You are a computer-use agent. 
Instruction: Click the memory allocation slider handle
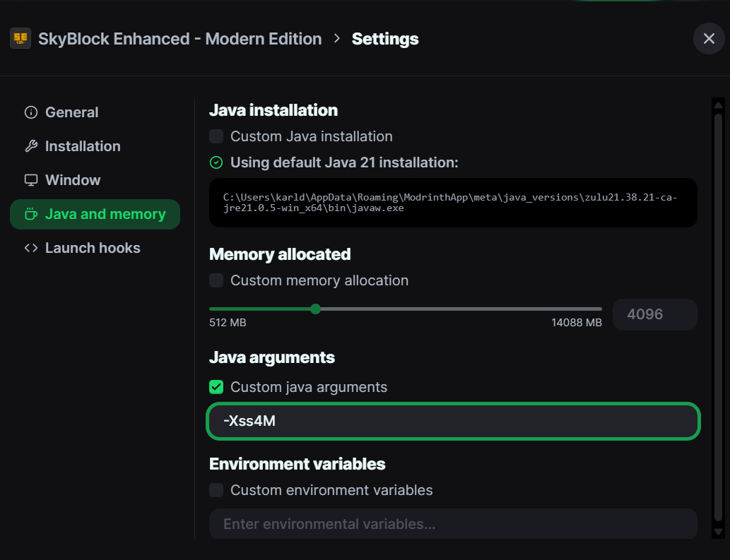pyautogui.click(x=316, y=309)
